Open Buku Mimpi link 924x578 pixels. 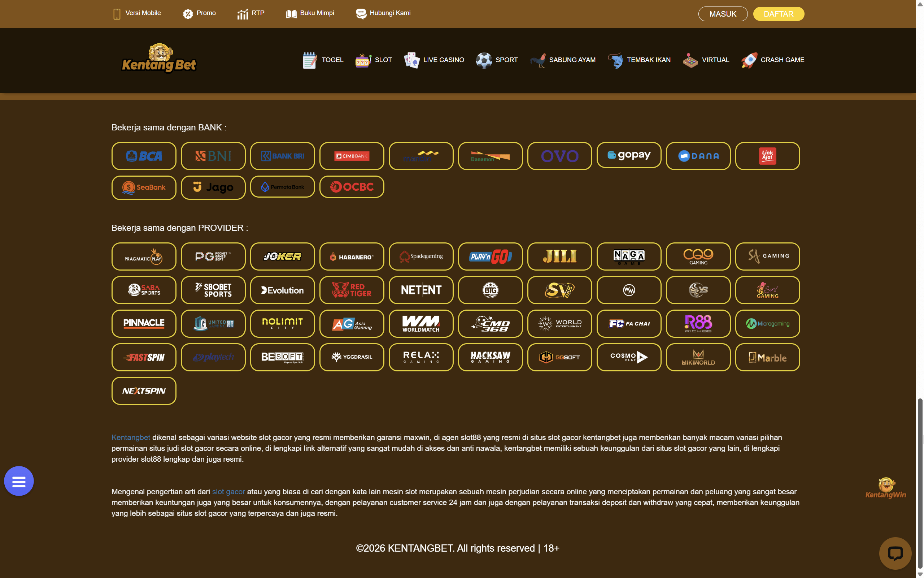pos(310,13)
